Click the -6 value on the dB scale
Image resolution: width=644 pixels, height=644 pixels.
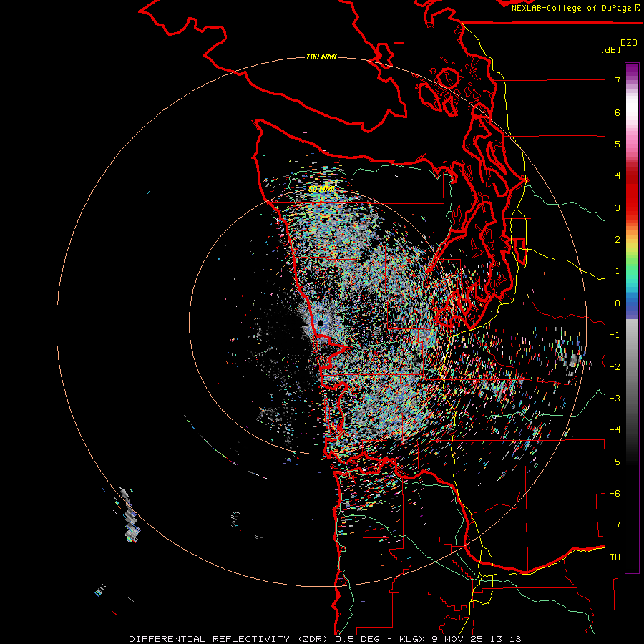(615, 494)
